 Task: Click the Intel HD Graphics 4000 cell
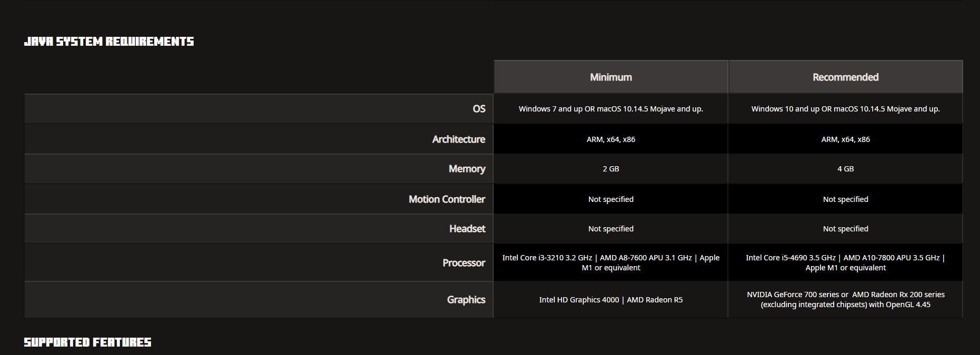(611, 300)
